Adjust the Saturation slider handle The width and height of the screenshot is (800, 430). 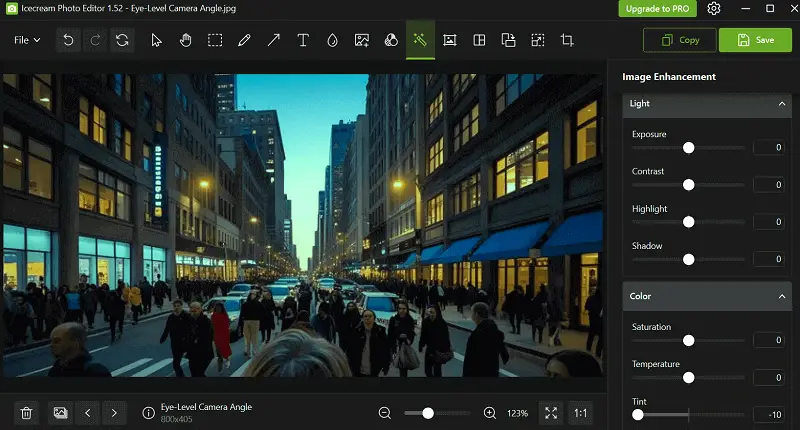pyautogui.click(x=689, y=340)
